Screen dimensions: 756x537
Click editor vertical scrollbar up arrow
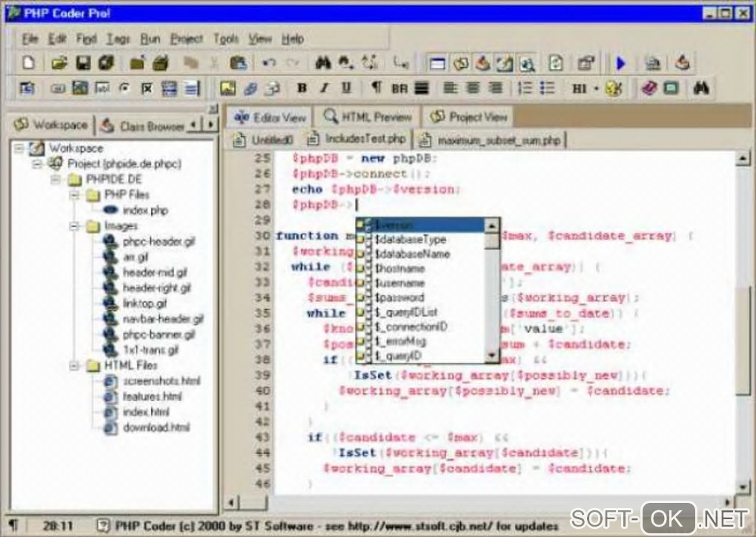(743, 158)
